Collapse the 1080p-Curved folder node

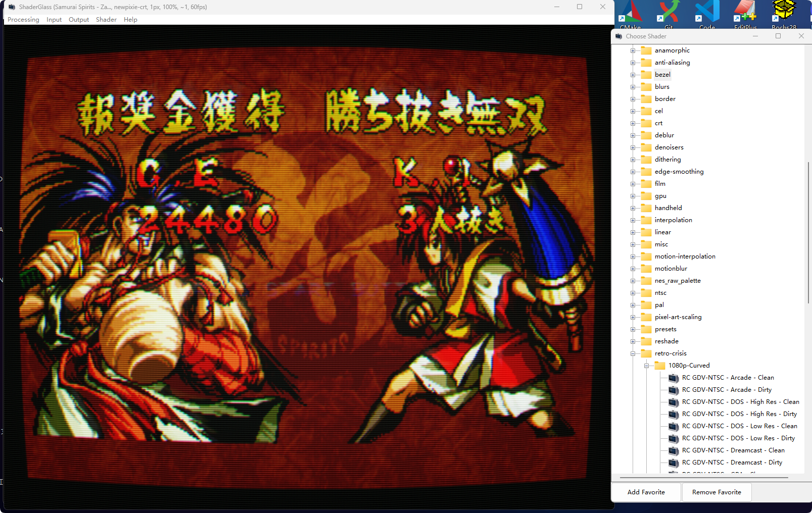(x=646, y=366)
